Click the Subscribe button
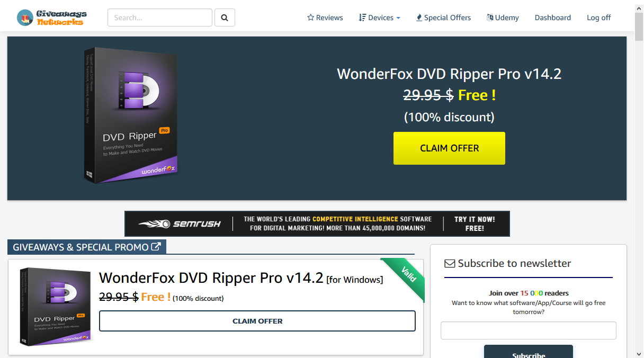The image size is (644, 358). 529,352
